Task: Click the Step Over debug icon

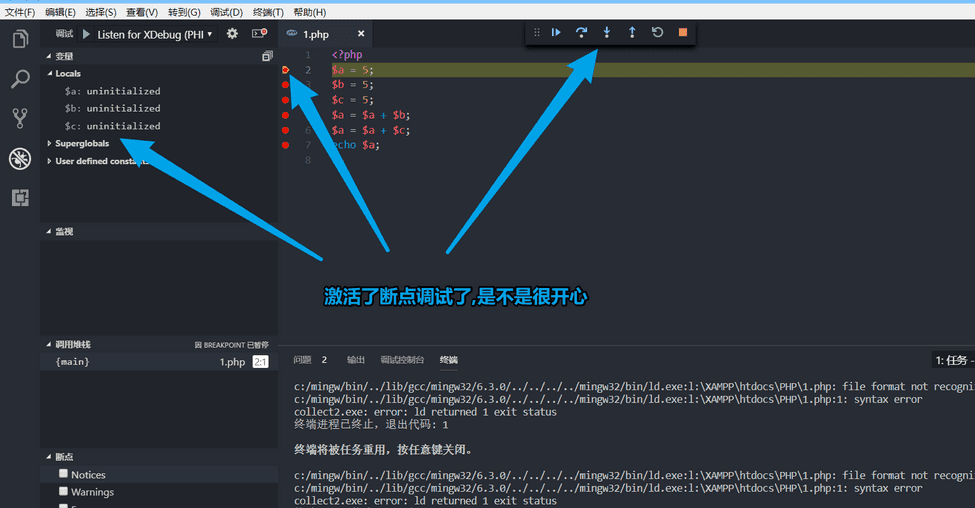Action: point(581,32)
